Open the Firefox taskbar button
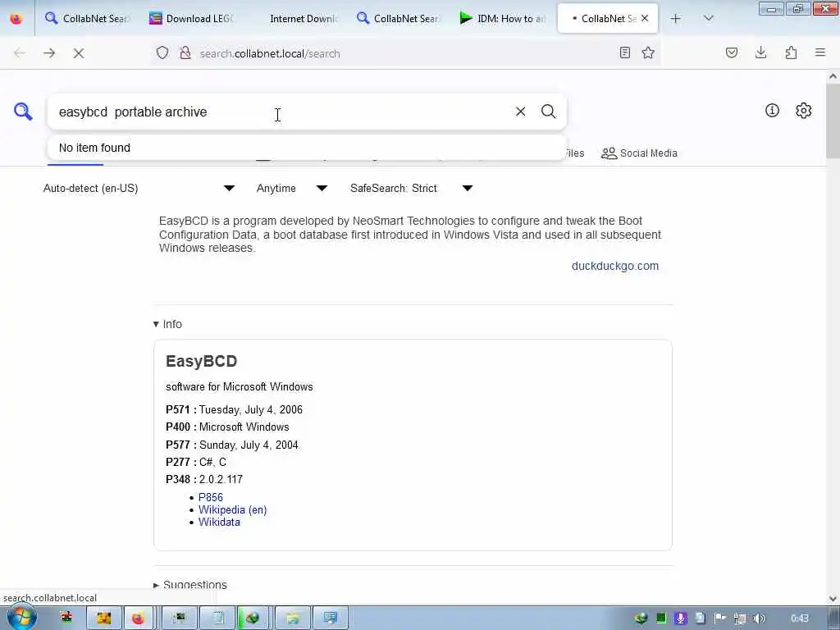 click(138, 619)
